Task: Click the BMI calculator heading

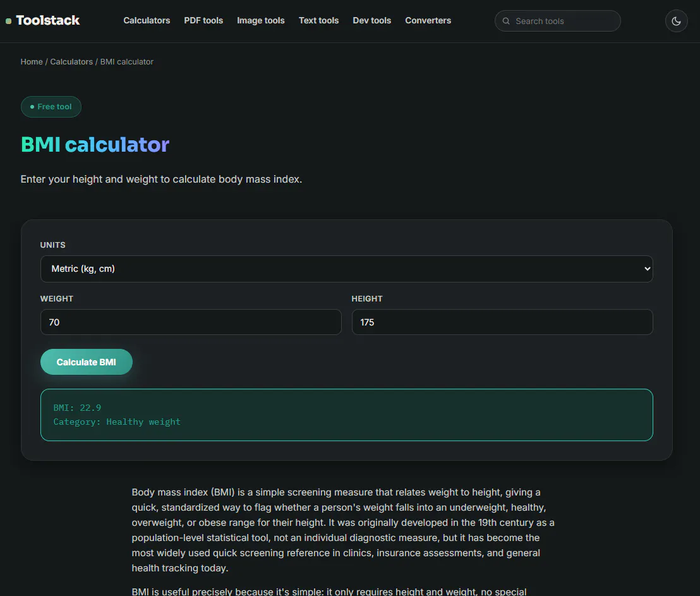Action: coord(95,145)
